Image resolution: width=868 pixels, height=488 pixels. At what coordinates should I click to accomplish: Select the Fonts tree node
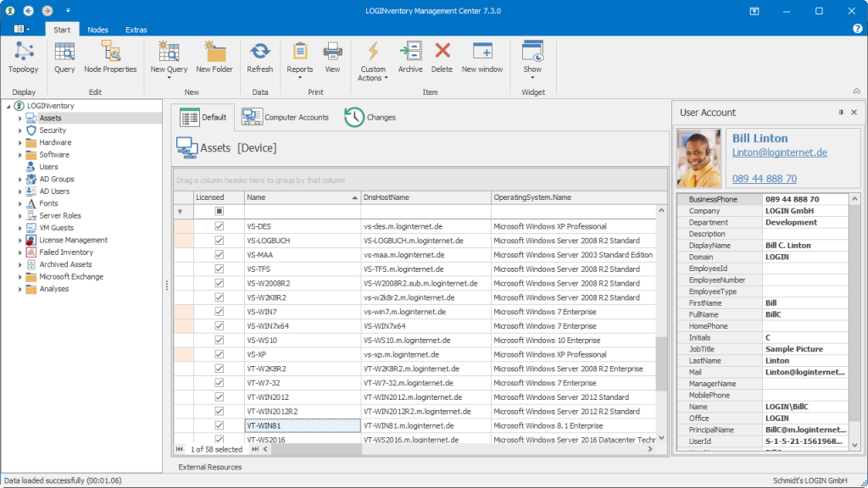tap(48, 203)
